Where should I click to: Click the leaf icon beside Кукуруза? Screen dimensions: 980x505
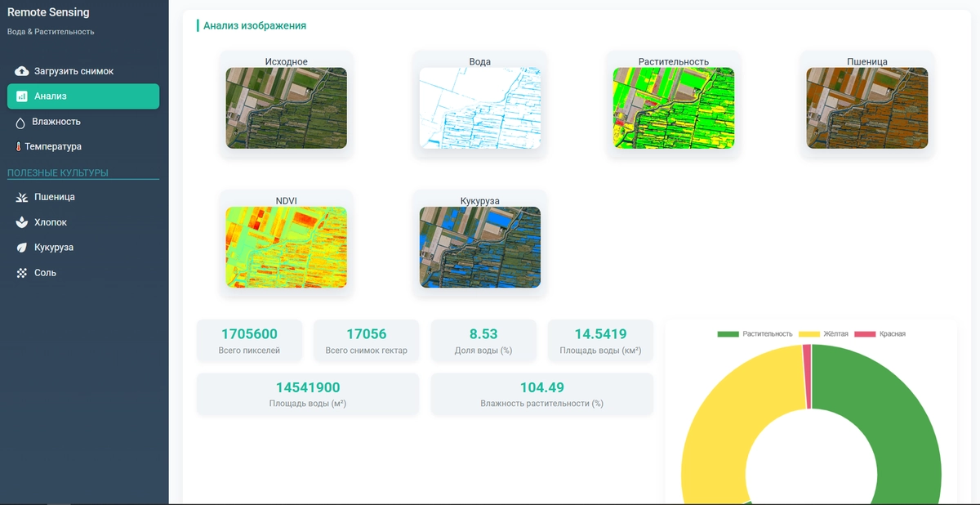tap(22, 248)
